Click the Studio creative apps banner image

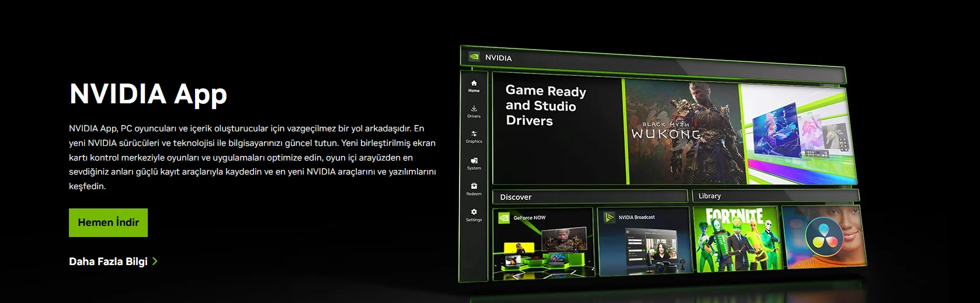(x=798, y=134)
